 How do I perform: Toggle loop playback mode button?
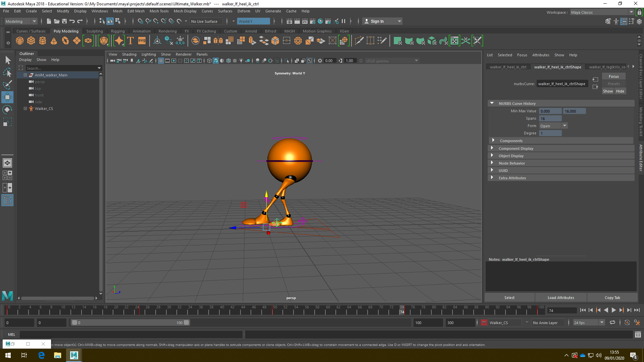(612, 323)
